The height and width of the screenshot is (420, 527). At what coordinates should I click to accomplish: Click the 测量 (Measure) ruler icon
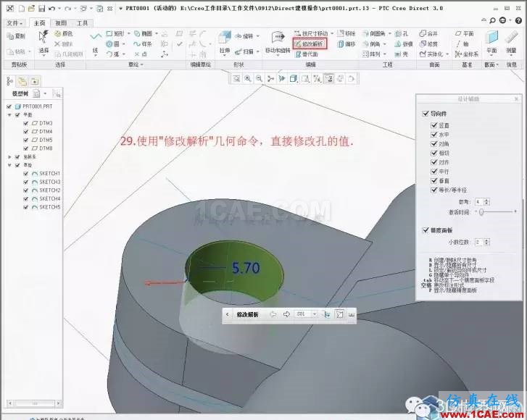511,37
